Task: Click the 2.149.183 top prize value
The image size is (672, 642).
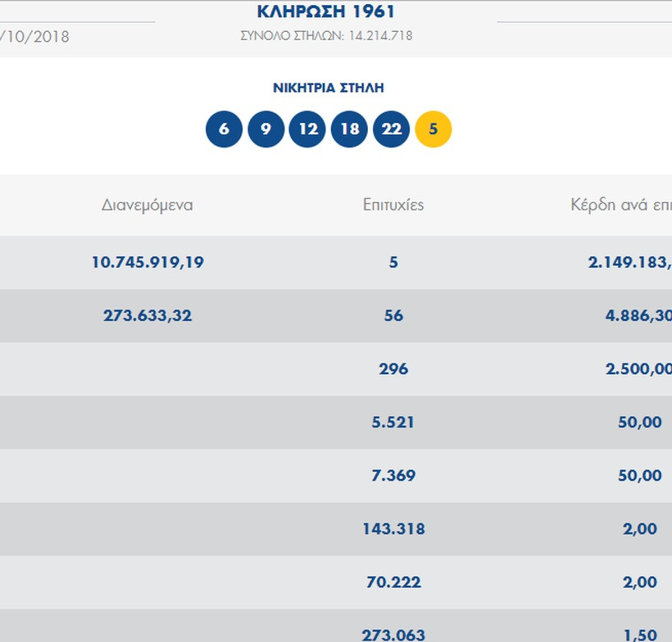Action: tap(629, 262)
